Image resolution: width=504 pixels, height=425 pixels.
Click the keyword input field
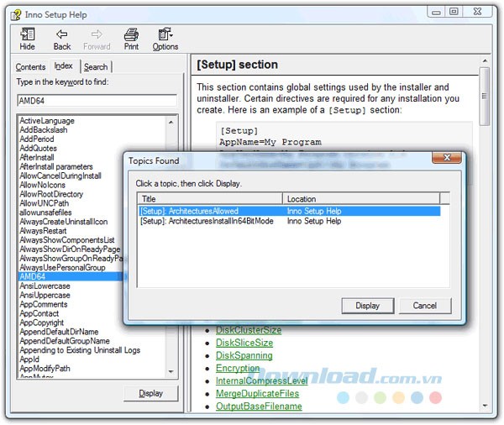click(x=97, y=100)
